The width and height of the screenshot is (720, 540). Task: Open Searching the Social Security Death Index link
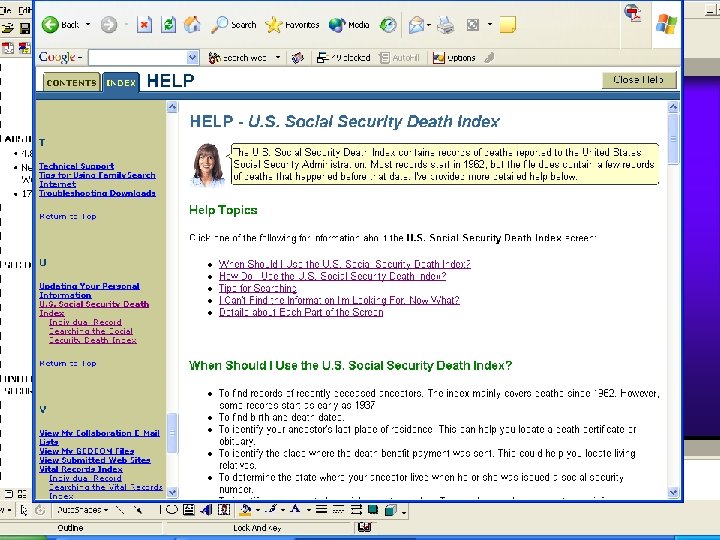93,336
